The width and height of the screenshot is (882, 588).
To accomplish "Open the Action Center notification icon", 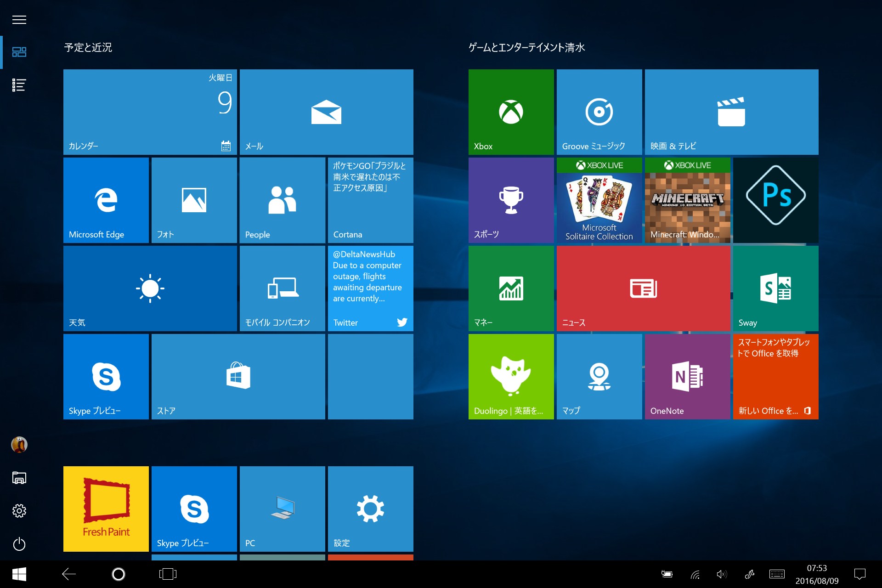I will [859, 574].
